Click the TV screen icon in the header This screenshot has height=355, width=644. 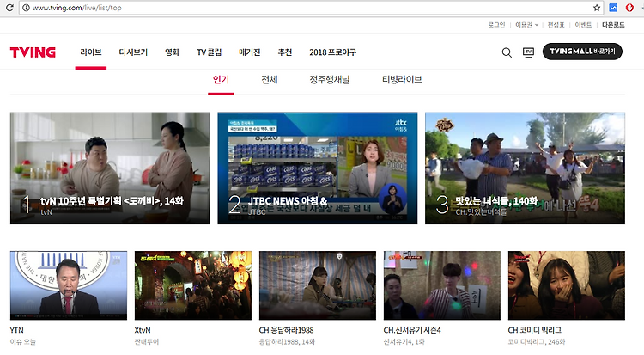[x=528, y=52]
